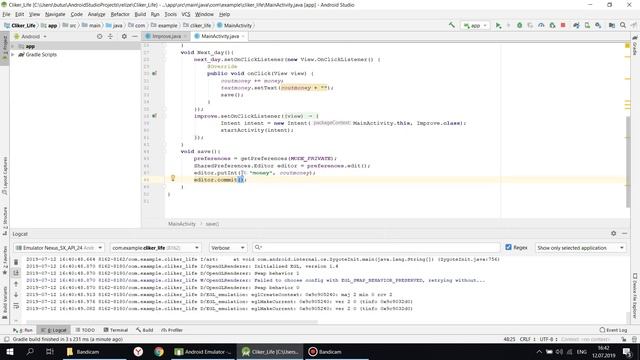The width and height of the screenshot is (640, 360).
Task: Open the VCS menu
Action: [x=186, y=14]
